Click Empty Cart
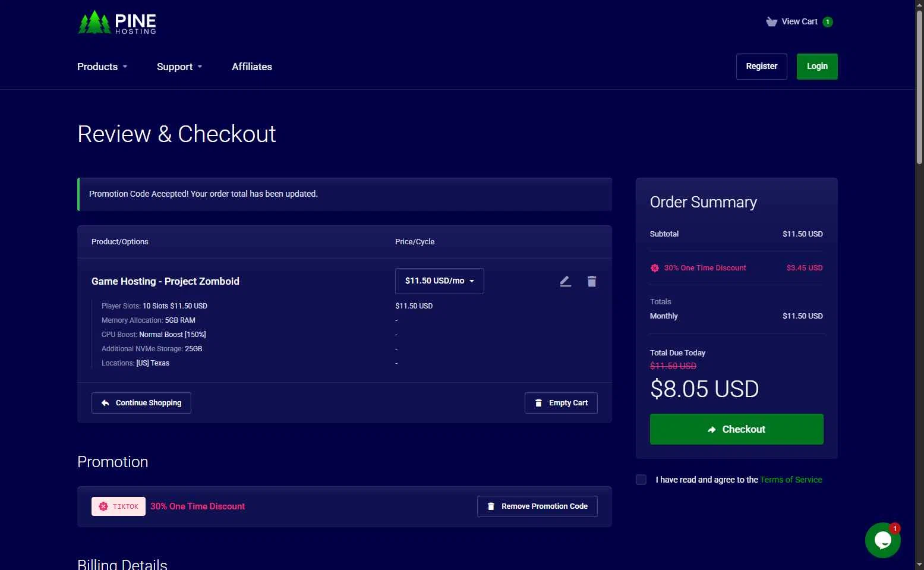 point(561,403)
